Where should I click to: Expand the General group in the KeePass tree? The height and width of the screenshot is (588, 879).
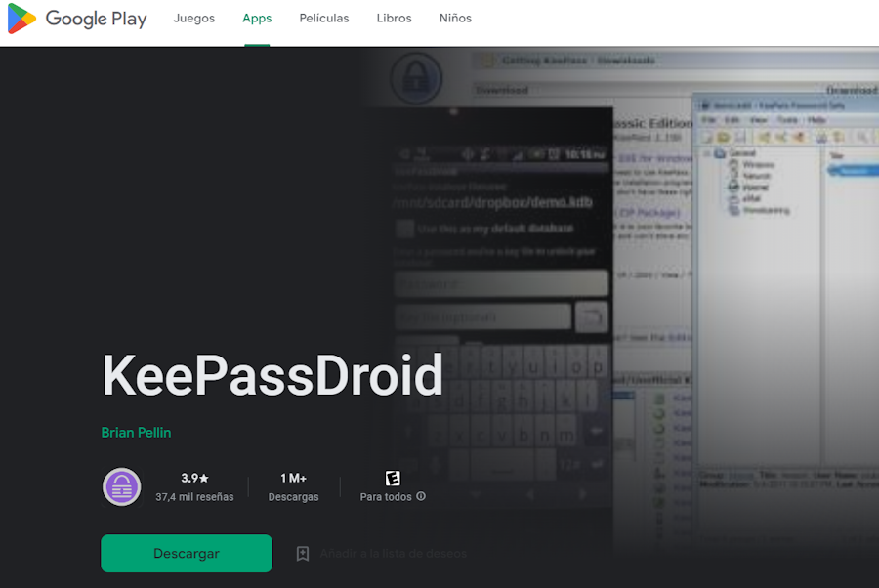point(707,154)
